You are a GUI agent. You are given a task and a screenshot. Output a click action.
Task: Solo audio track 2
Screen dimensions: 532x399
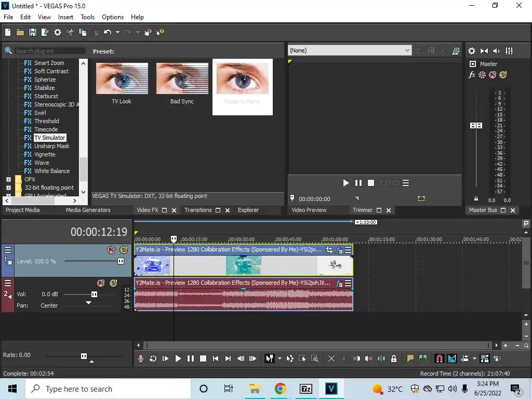[113, 283]
